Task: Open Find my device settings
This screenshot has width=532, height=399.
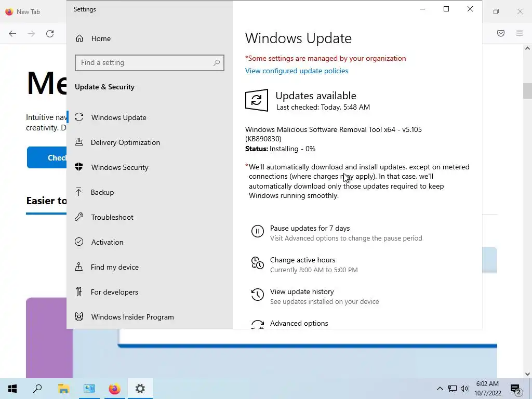Action: [115, 267]
